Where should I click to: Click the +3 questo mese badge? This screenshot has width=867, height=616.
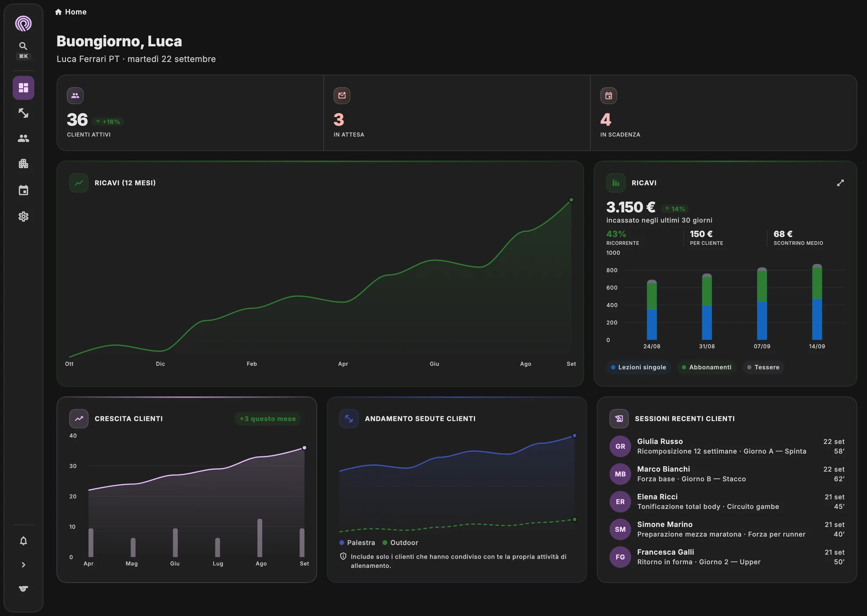tap(268, 418)
